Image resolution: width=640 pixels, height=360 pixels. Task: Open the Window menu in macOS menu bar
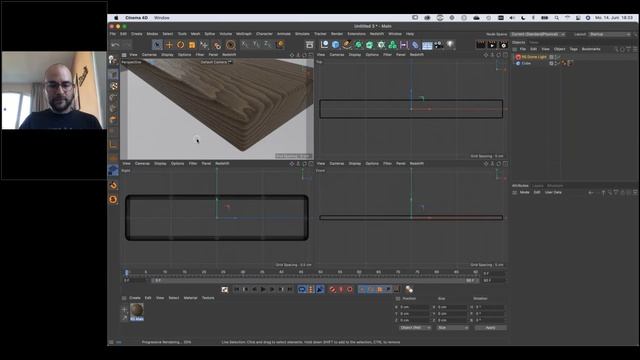[x=162, y=18]
